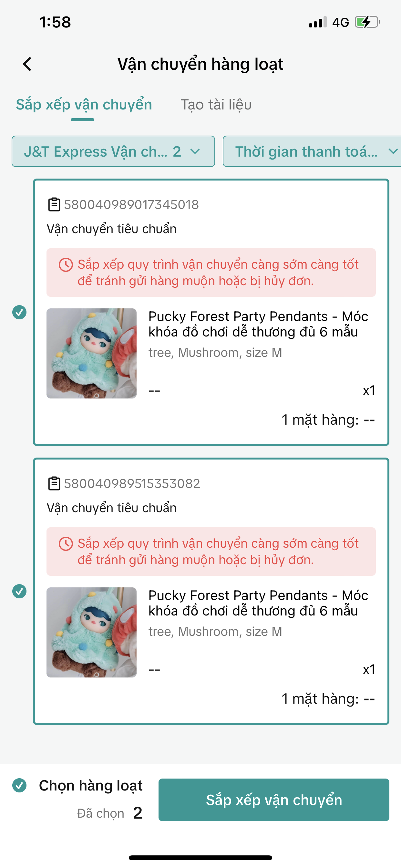Open the first Pucky Forest Party Pendants title
The height and width of the screenshot is (868, 401).
pos(258,324)
